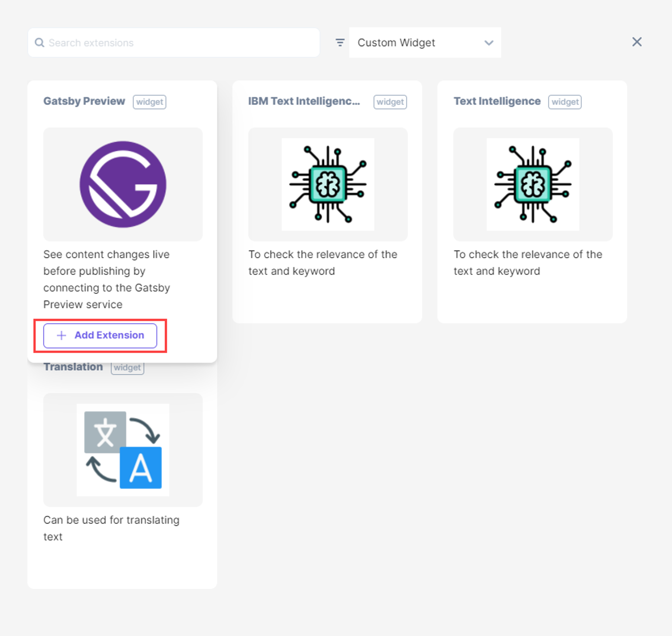The width and height of the screenshot is (672, 636).
Task: Focus the Search extensions field
Action: pyautogui.click(x=174, y=42)
